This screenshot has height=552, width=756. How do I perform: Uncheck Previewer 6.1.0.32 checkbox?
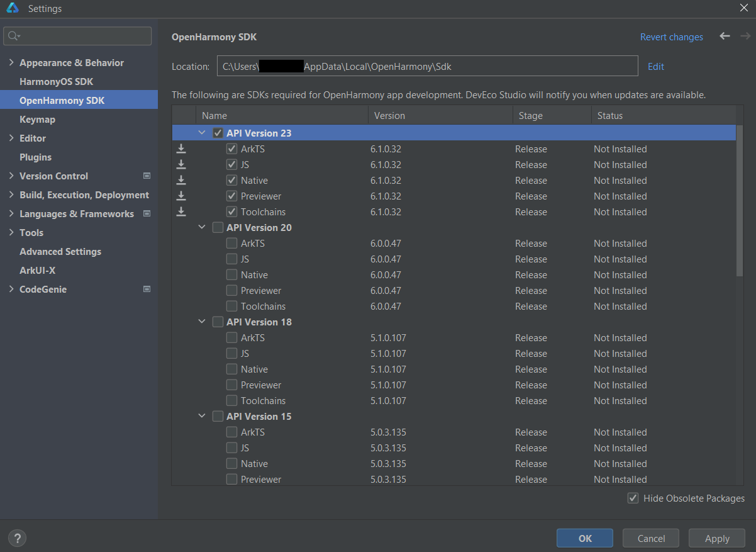pos(232,196)
